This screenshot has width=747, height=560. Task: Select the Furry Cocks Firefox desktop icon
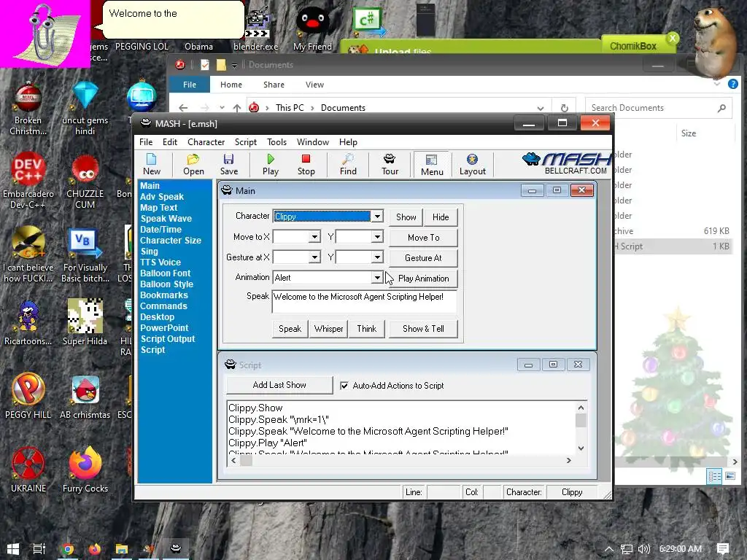[85, 470]
